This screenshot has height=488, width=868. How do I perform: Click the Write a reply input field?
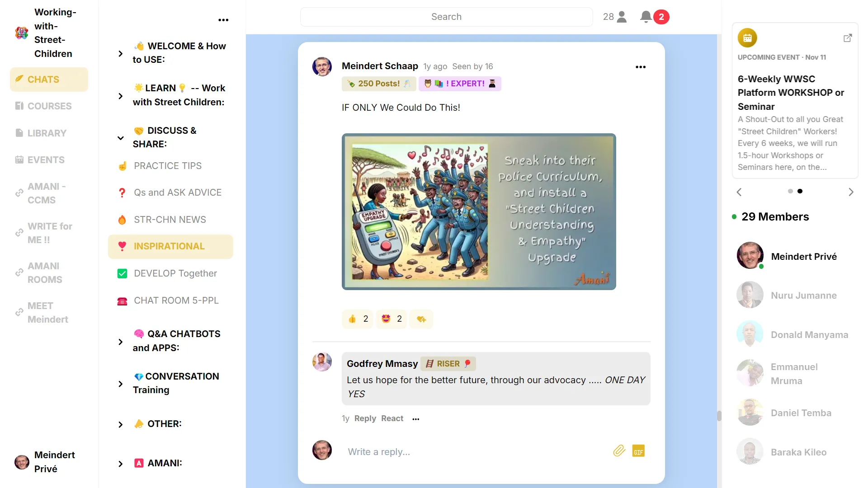pyautogui.click(x=475, y=451)
